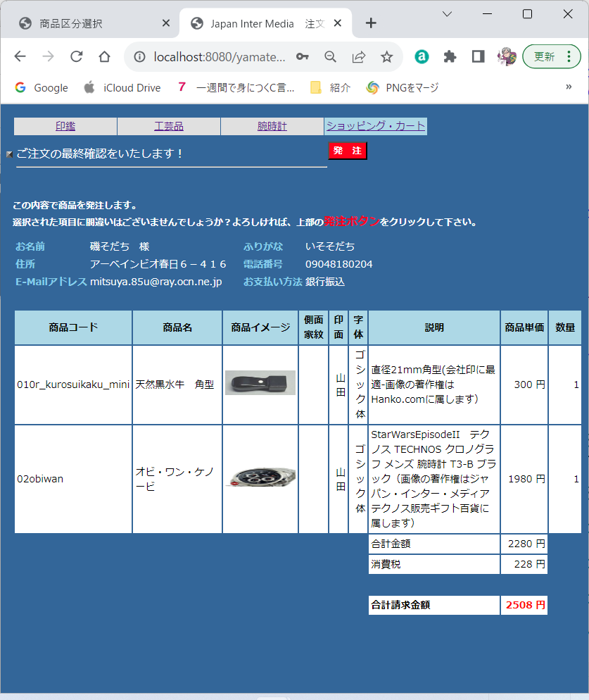Maximize the browser window
589x700 pixels.
[527, 14]
